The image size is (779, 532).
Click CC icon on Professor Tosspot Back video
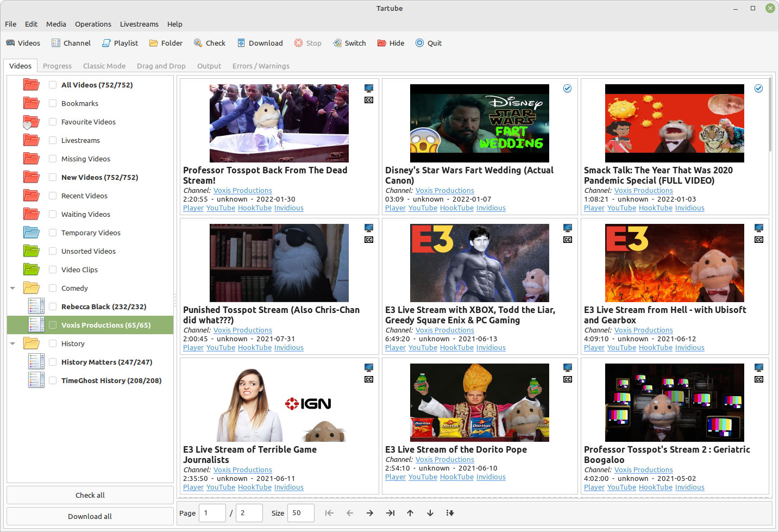(369, 100)
